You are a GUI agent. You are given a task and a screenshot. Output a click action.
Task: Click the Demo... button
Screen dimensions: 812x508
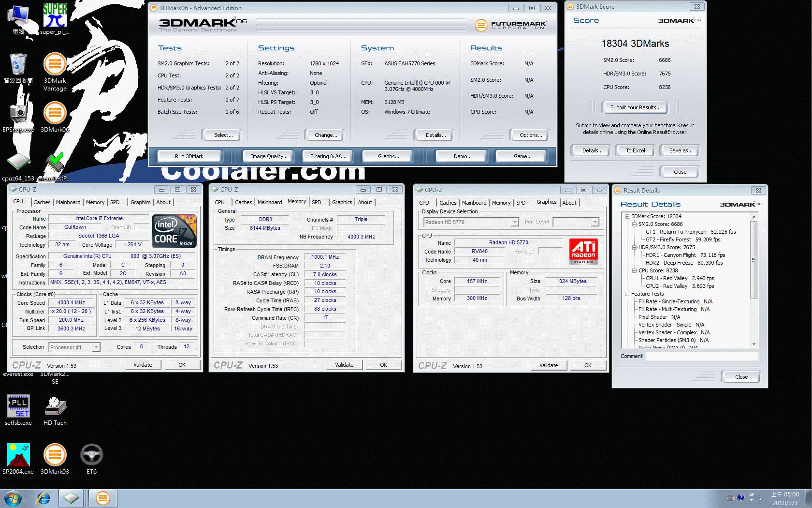tap(462, 156)
